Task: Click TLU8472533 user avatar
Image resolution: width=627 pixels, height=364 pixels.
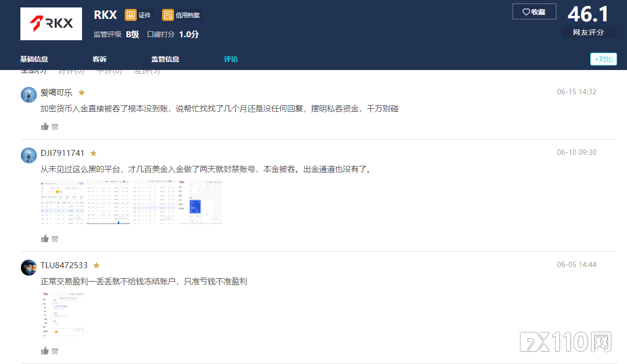Action: 29,268
